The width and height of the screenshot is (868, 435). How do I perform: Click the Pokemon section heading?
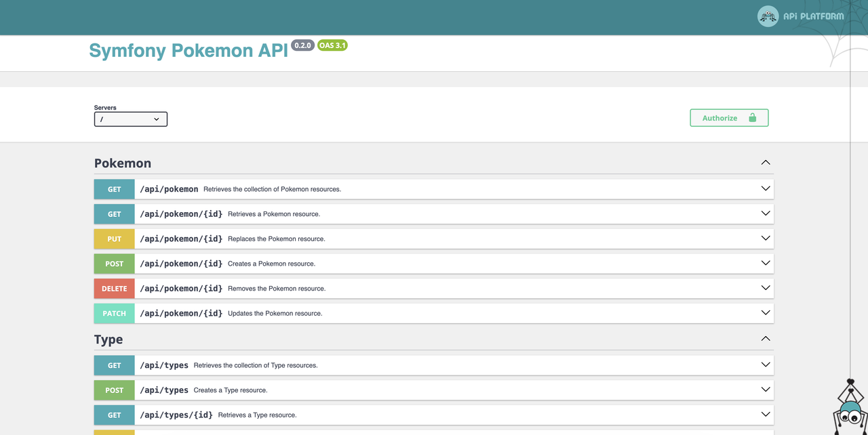tap(123, 163)
